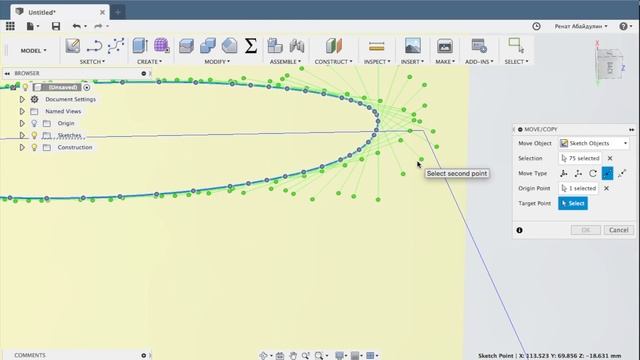Select the Create Form tool
The image size is (640, 360).
(x=162, y=46)
